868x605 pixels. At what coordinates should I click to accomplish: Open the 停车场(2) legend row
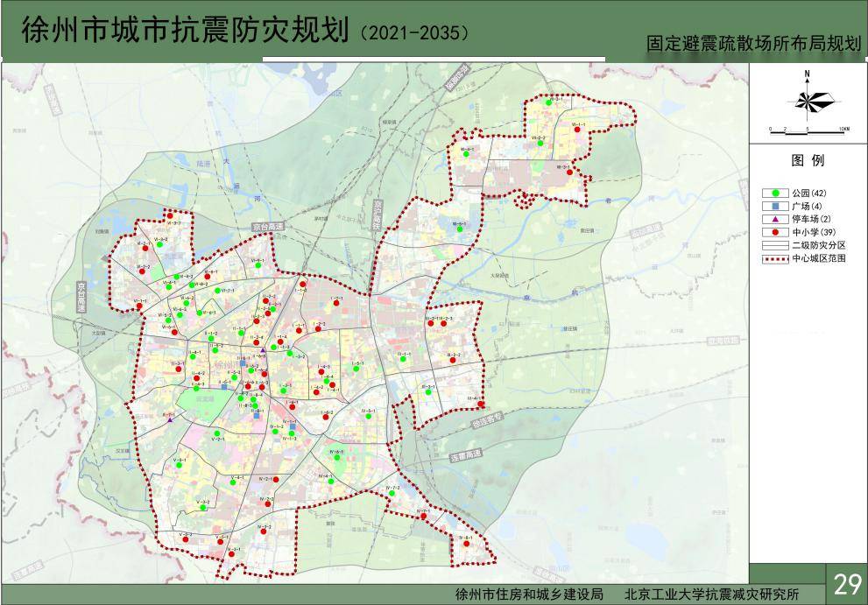coord(812,220)
